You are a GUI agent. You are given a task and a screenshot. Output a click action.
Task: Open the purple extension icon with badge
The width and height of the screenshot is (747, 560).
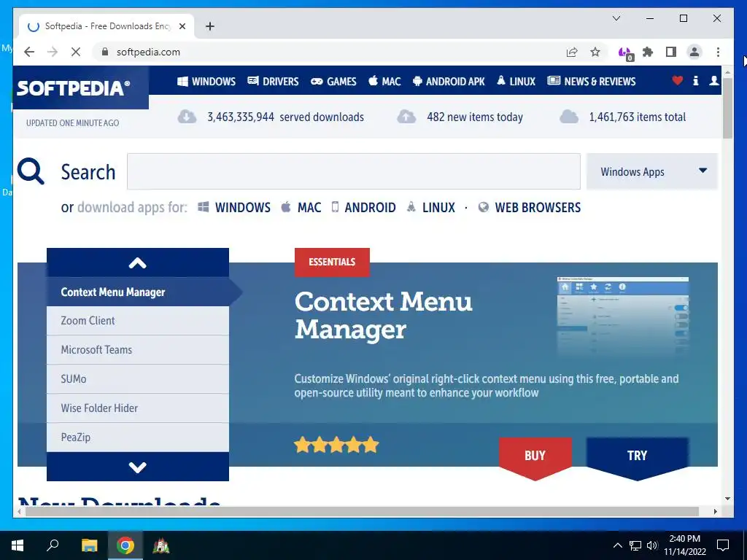[625, 52]
